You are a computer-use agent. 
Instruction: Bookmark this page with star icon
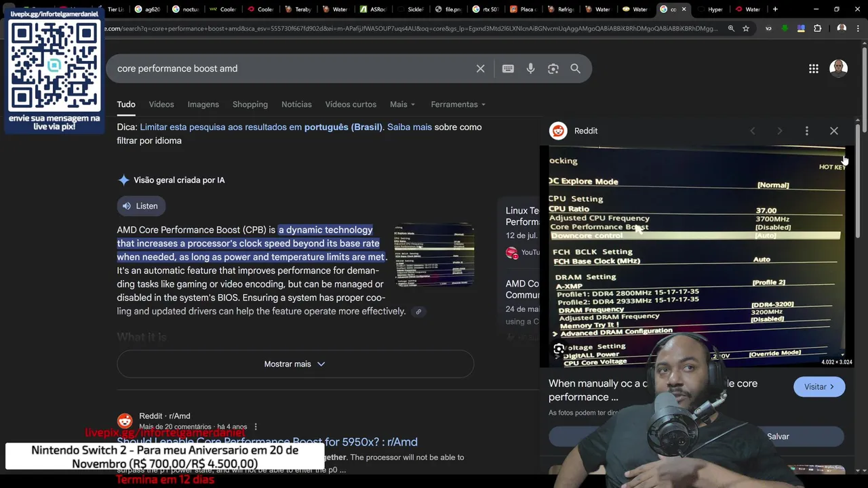click(x=746, y=28)
